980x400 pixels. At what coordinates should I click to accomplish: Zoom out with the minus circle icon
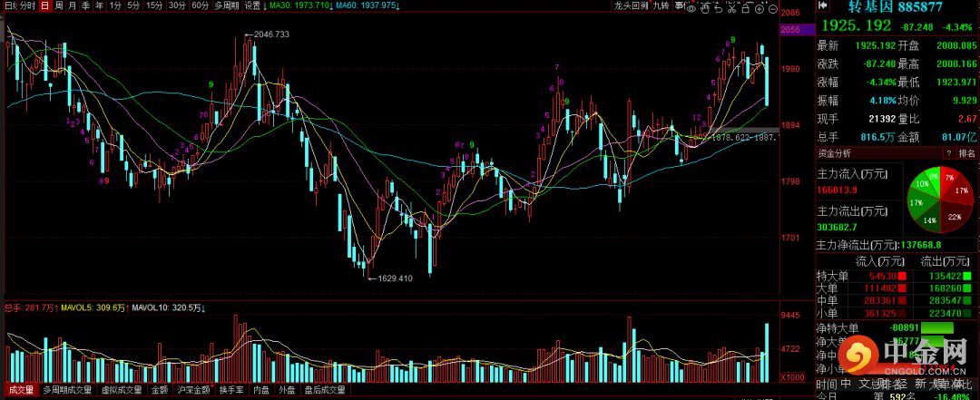[x=773, y=9]
